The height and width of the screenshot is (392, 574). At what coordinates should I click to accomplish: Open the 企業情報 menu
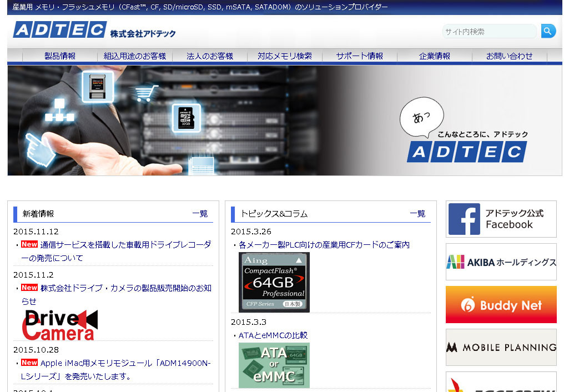435,56
